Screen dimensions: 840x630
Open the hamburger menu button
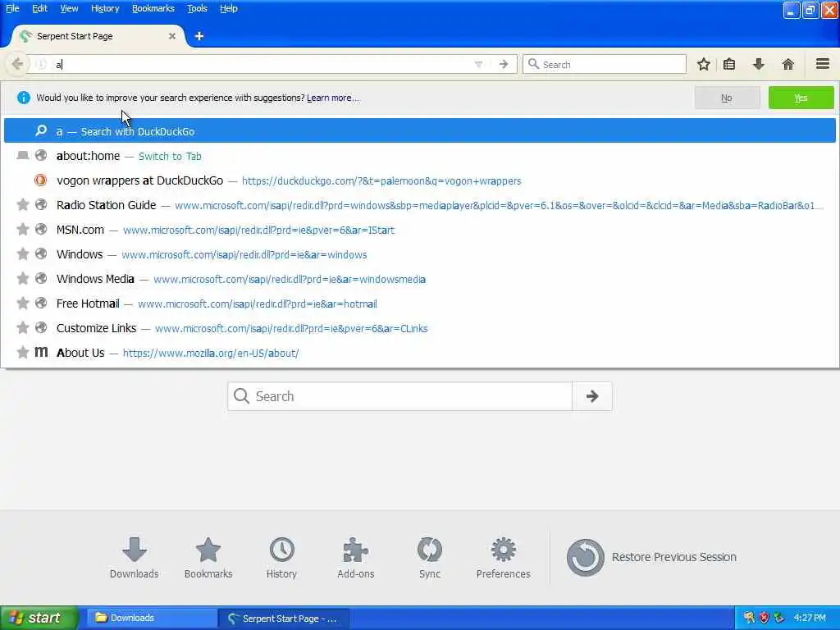coord(822,64)
